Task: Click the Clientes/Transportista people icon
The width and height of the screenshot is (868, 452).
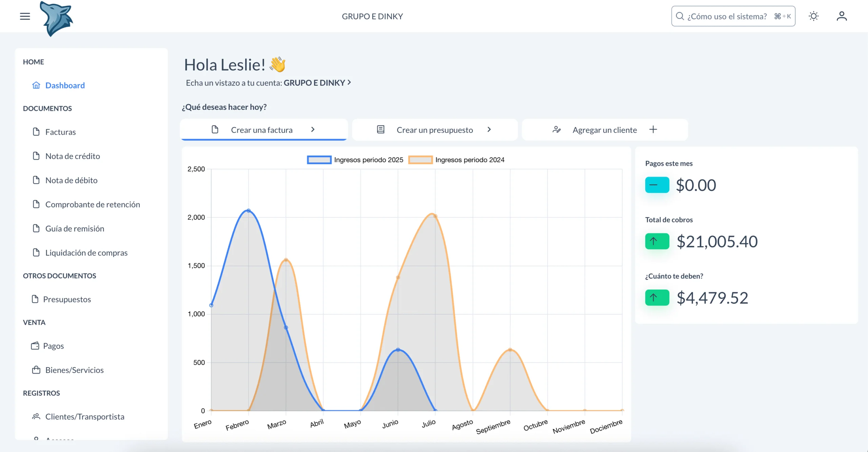Action: (36, 416)
